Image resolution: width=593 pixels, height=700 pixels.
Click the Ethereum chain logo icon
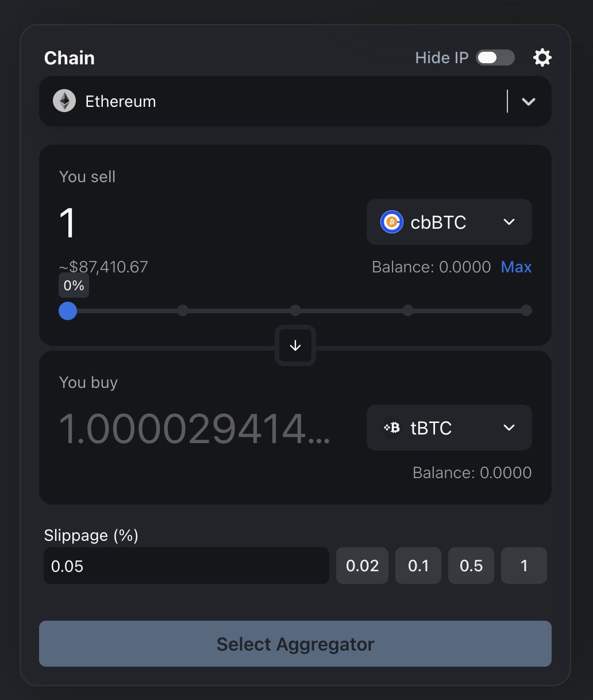point(64,101)
